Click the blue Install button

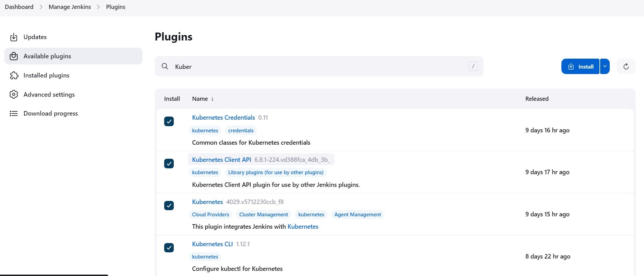click(x=580, y=66)
